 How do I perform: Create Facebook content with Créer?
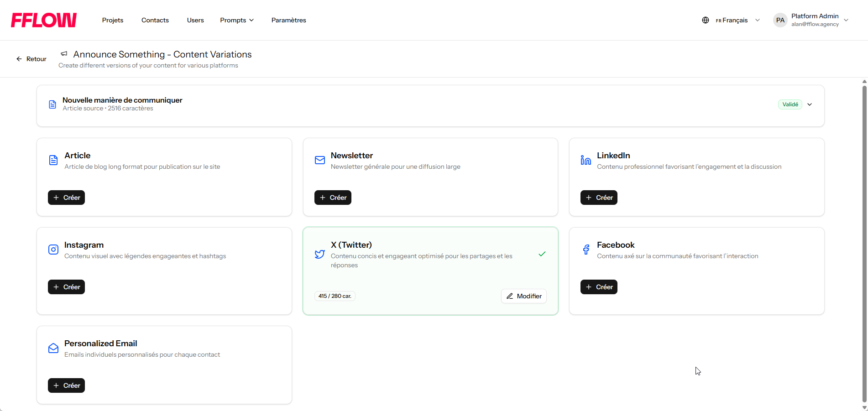pos(599,287)
